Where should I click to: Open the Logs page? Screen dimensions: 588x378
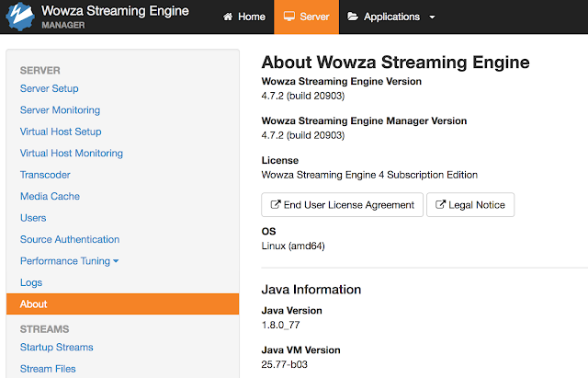coord(31,282)
